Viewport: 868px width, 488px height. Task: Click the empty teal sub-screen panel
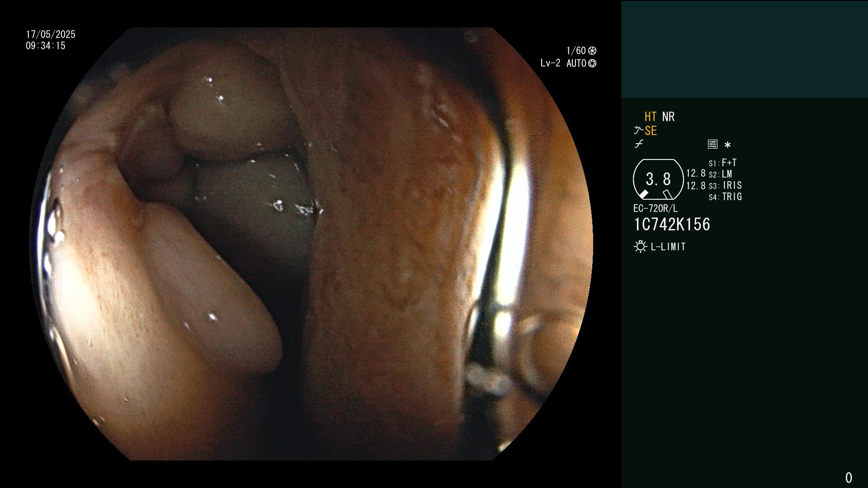745,49
